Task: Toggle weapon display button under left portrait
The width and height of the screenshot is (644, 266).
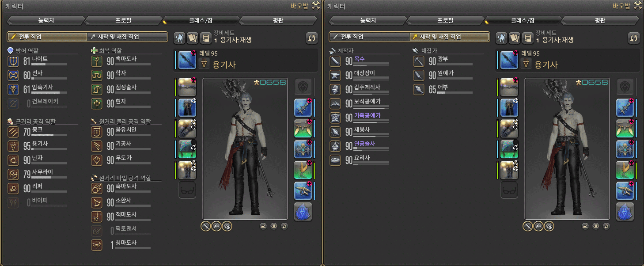Action: click(x=206, y=226)
